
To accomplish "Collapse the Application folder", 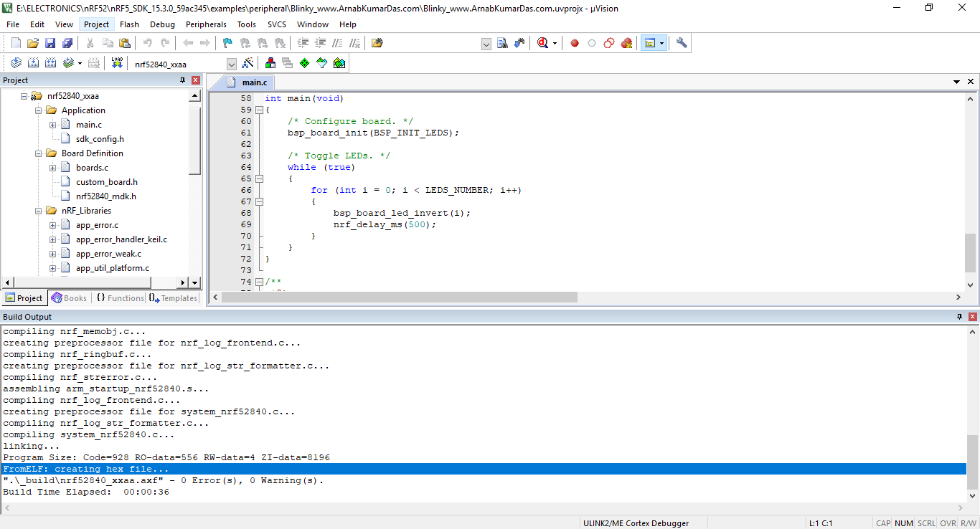I will [39, 110].
